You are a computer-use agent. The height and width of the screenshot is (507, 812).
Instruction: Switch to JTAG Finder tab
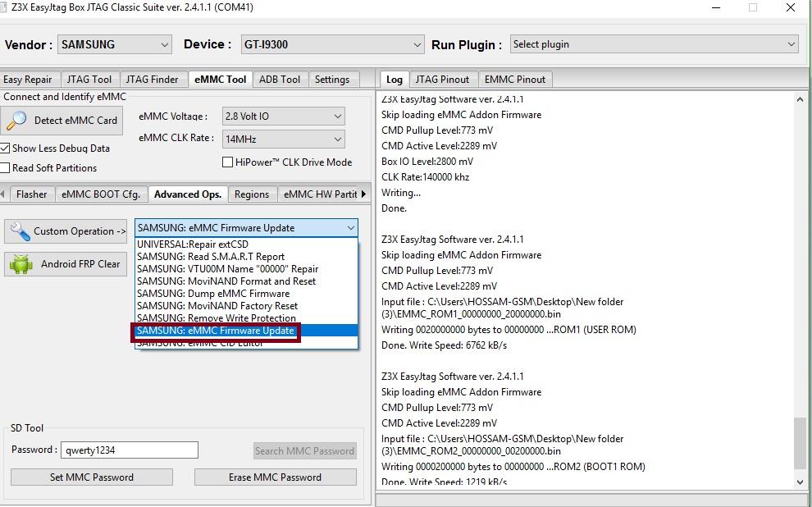click(153, 80)
